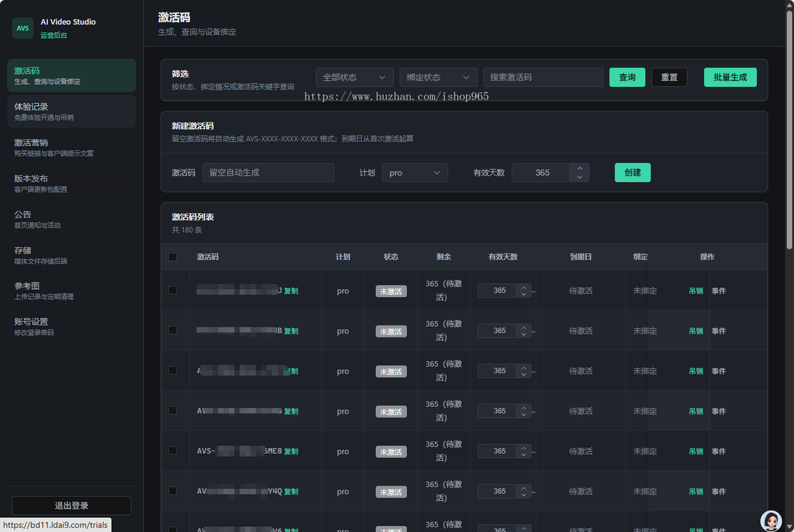Click the 查询 search button
Viewport: 794px width, 532px height.
point(627,77)
